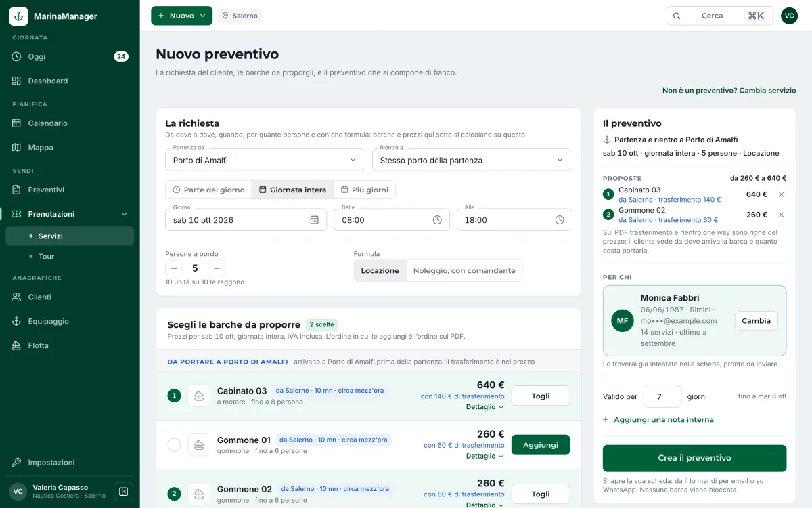Click Non è un preventivo? Cambia servizio
The image size is (812, 508).
[x=729, y=90]
